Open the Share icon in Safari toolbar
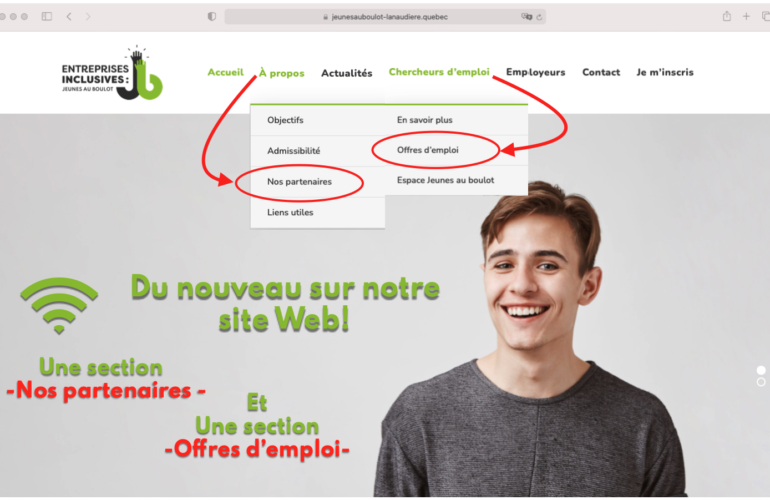770x500 pixels. click(x=727, y=16)
